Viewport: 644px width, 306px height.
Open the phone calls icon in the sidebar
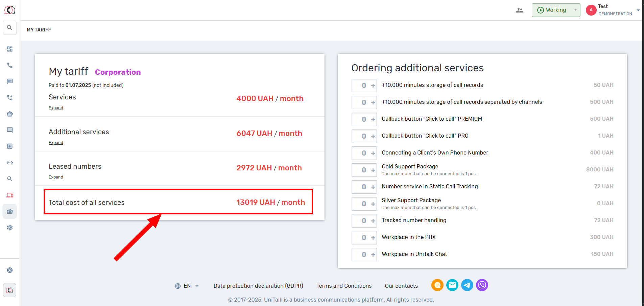[x=10, y=65]
